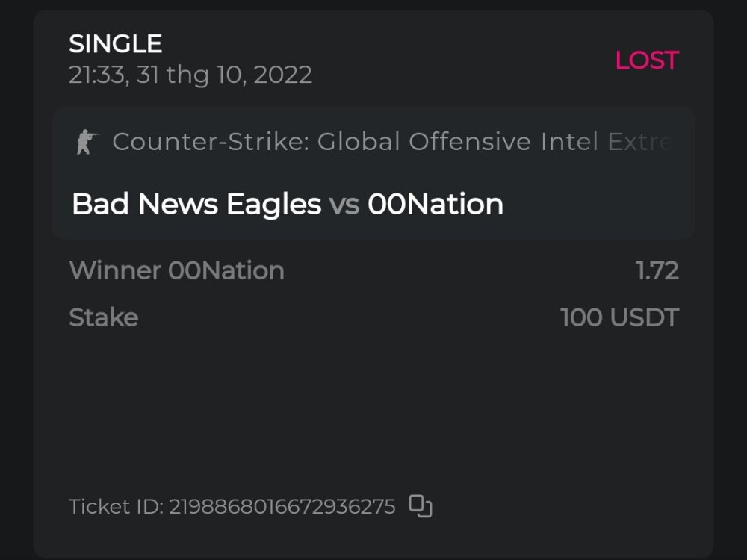Click the Counter-Strike soldier icon
This screenshot has width=747, height=560.
(x=87, y=141)
